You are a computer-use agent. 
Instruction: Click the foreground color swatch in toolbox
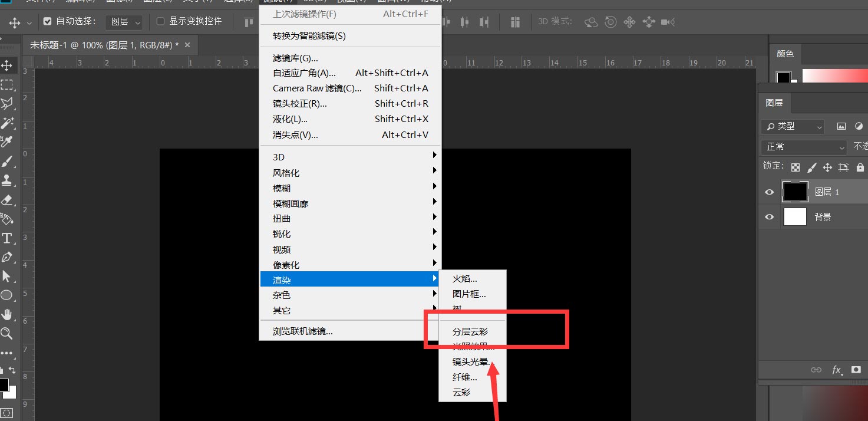(4, 385)
